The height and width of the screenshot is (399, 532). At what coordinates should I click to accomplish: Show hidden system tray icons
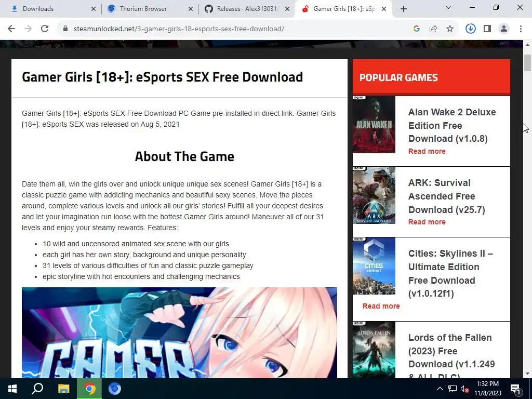440,389
